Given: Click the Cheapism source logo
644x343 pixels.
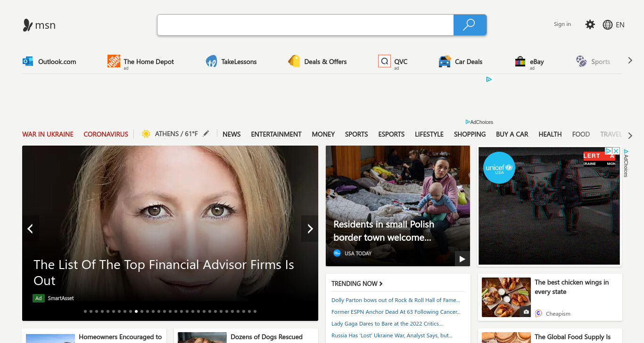Looking at the screenshot, I should [x=538, y=313].
